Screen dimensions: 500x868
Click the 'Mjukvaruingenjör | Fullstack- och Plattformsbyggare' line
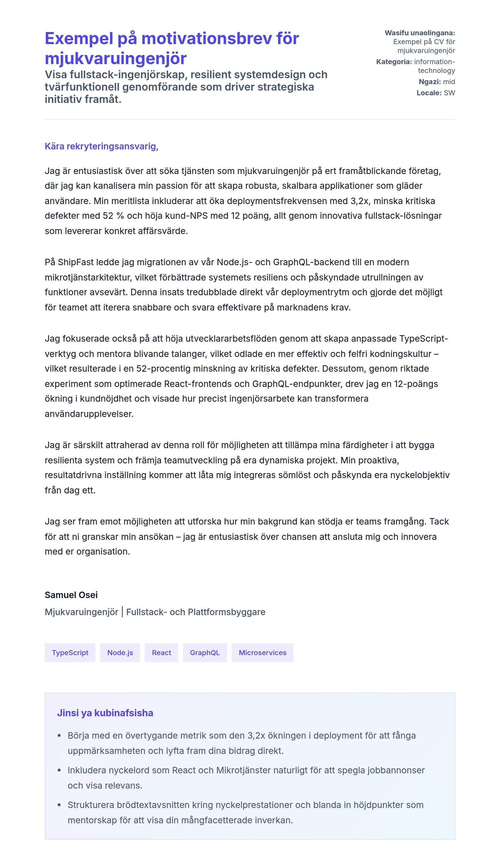(x=155, y=612)
